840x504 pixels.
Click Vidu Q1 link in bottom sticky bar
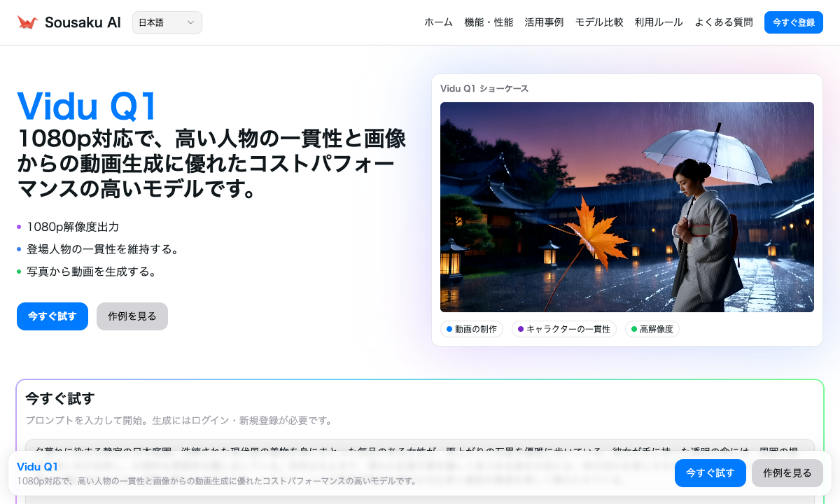(x=37, y=466)
